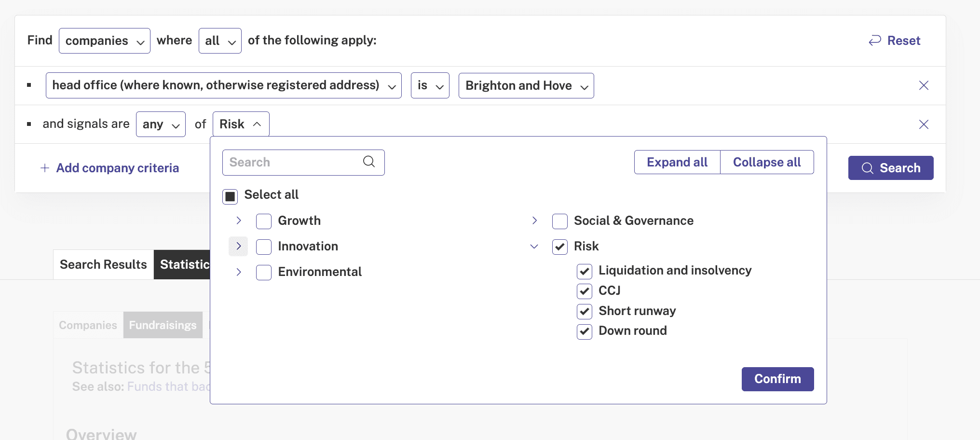Viewport: 980px width, 440px height.
Task: Expand the Social & Governance category
Action: (x=534, y=220)
